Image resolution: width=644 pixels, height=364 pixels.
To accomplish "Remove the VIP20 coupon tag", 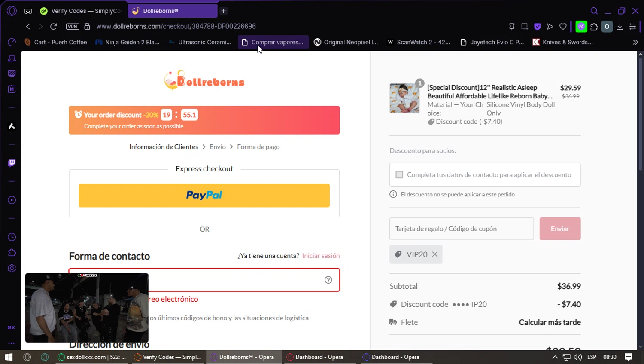I will (435, 254).
